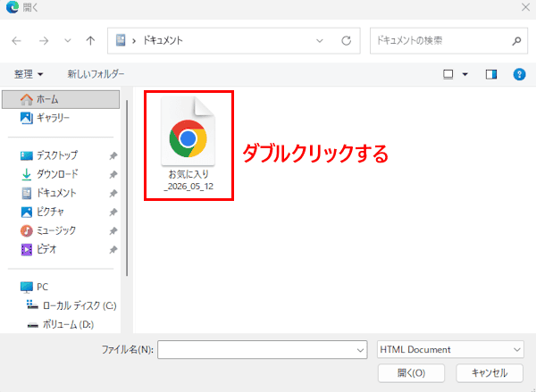Click the document icon in address bar
Screen dimensions: 536x392
[x=121, y=40]
